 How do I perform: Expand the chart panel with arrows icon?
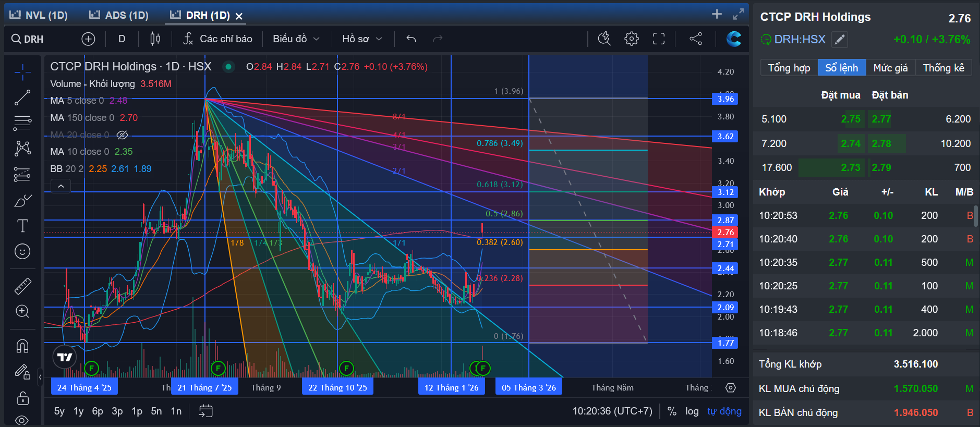[738, 14]
